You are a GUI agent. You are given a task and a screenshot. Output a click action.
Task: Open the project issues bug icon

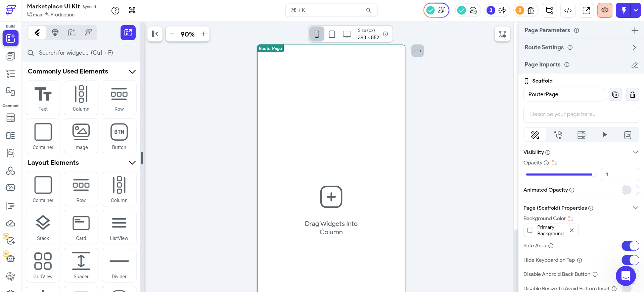click(x=531, y=10)
